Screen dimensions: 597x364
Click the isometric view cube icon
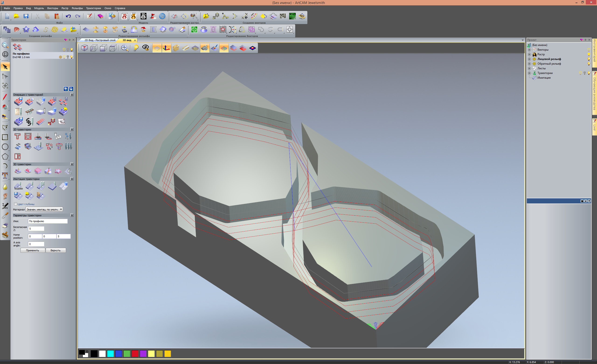85,48
